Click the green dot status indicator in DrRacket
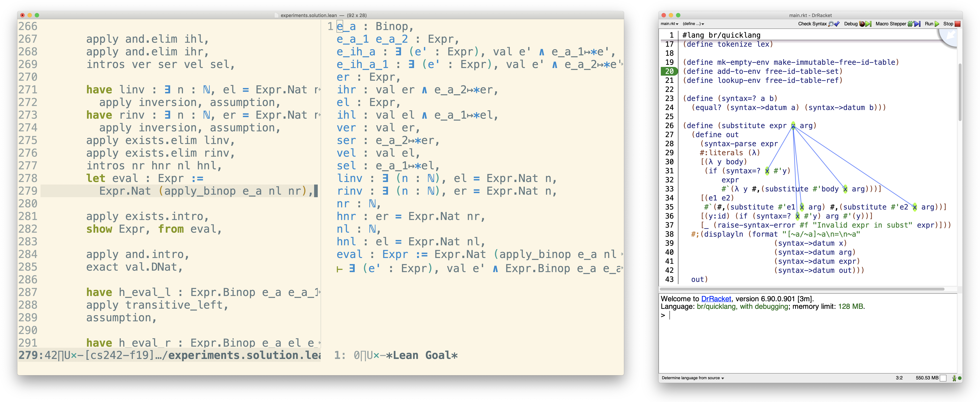The width and height of the screenshot is (980, 402). [x=960, y=378]
